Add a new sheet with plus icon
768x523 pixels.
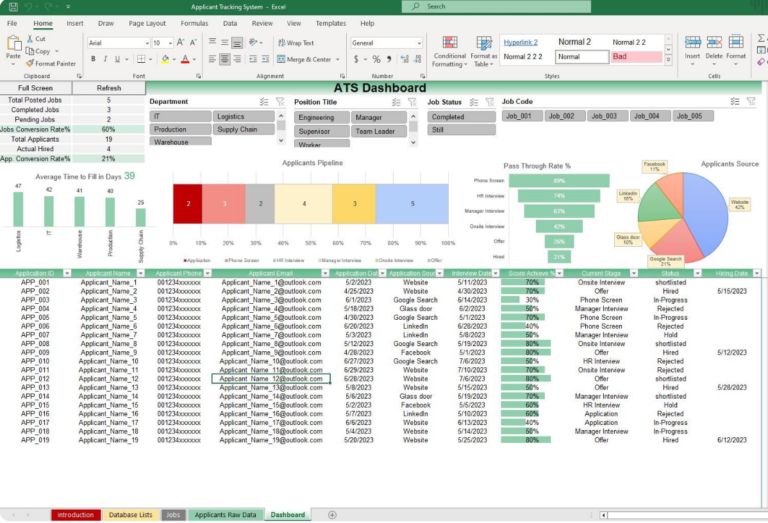pyautogui.click(x=332, y=515)
